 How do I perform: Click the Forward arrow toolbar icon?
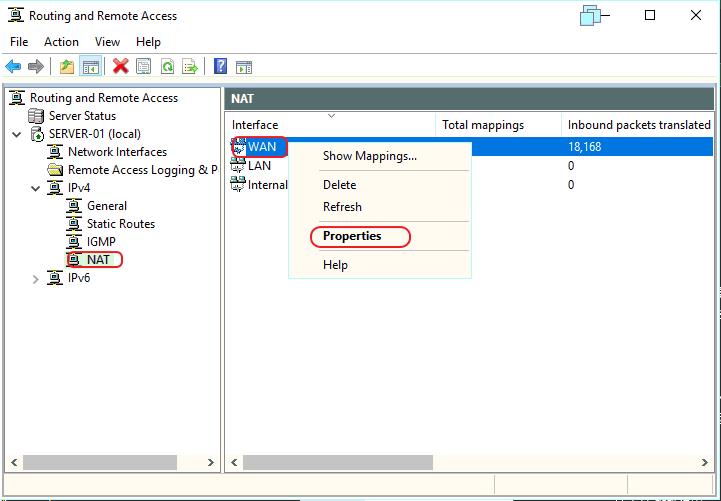pyautogui.click(x=36, y=67)
